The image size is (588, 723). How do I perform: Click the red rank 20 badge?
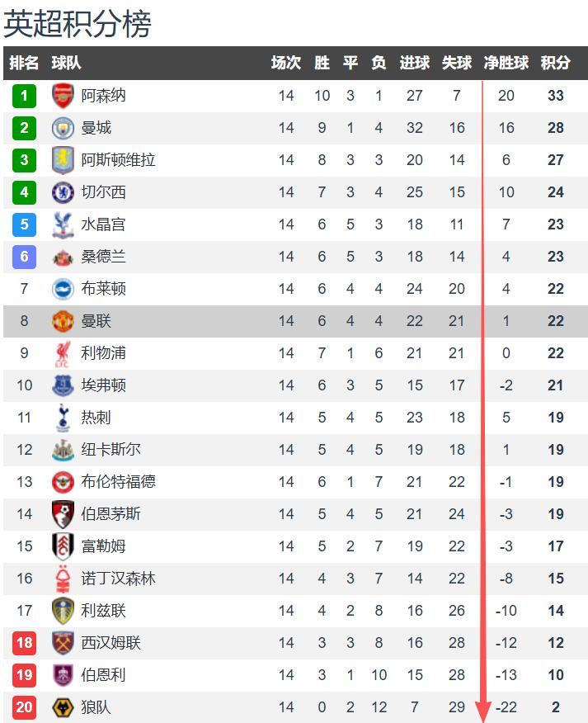pyautogui.click(x=25, y=707)
